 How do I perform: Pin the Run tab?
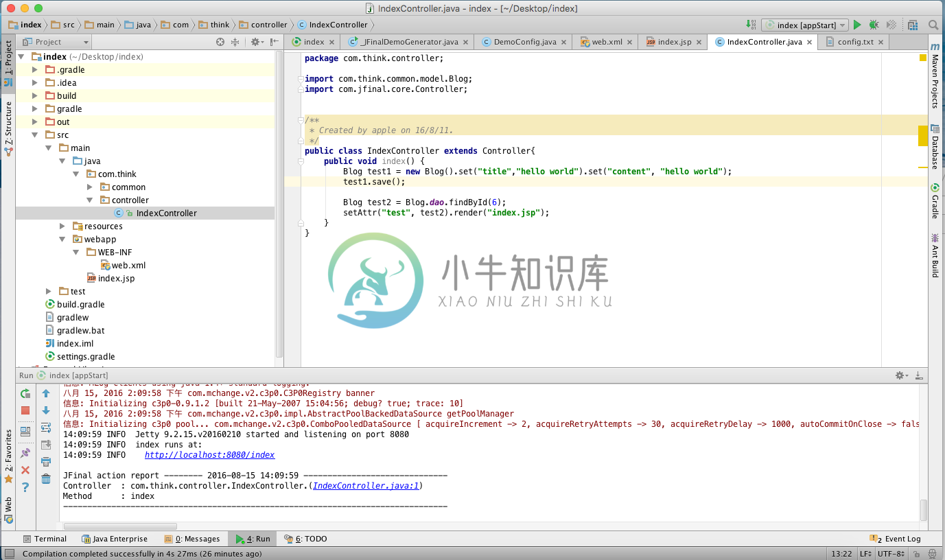pos(25,453)
